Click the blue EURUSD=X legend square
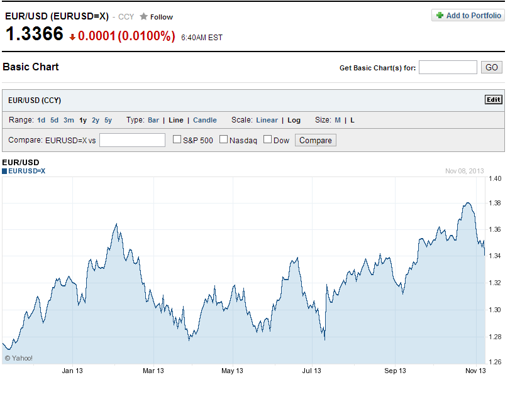The width and height of the screenshot is (532, 397). (x=5, y=171)
